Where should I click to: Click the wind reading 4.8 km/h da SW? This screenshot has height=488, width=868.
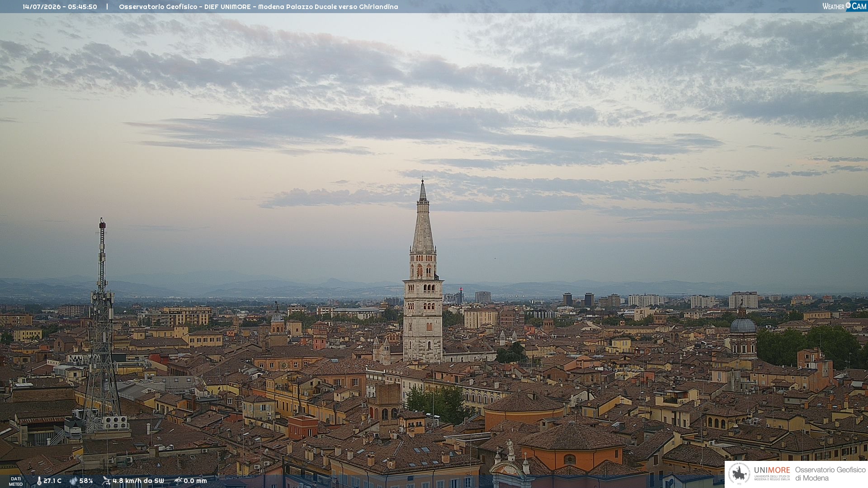click(x=138, y=481)
